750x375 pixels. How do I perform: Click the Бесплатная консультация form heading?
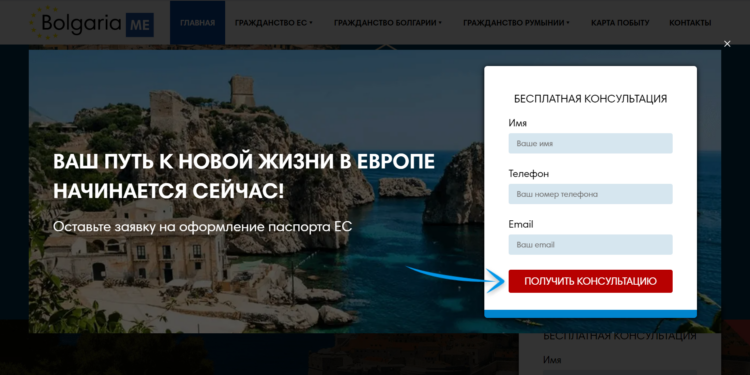pyautogui.click(x=590, y=99)
